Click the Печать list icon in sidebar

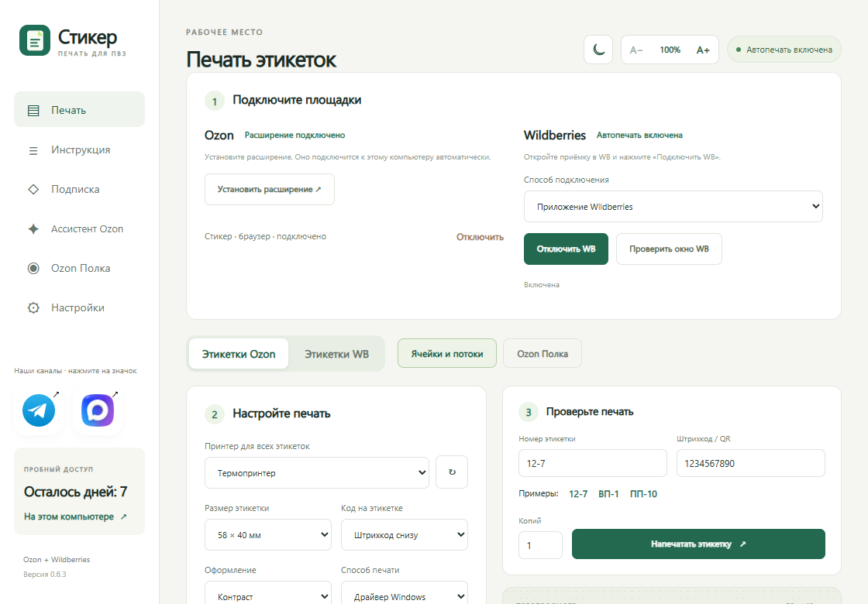click(x=33, y=111)
